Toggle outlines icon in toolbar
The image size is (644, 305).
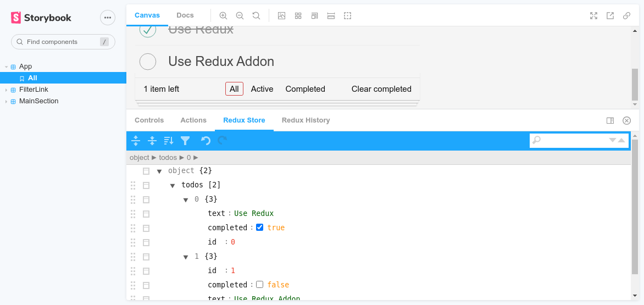click(x=347, y=15)
